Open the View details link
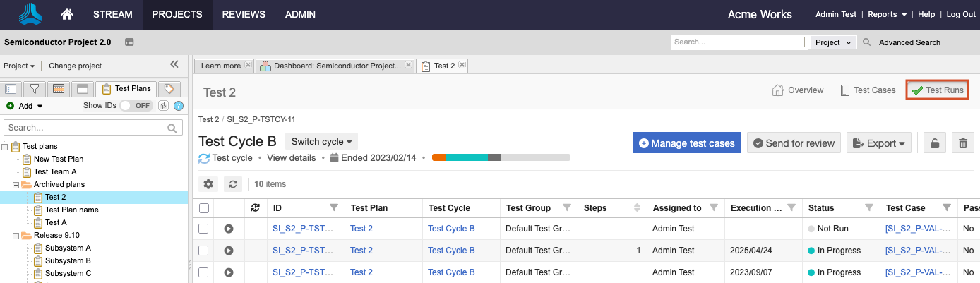Screen dimensions: 980x283 tap(292, 158)
